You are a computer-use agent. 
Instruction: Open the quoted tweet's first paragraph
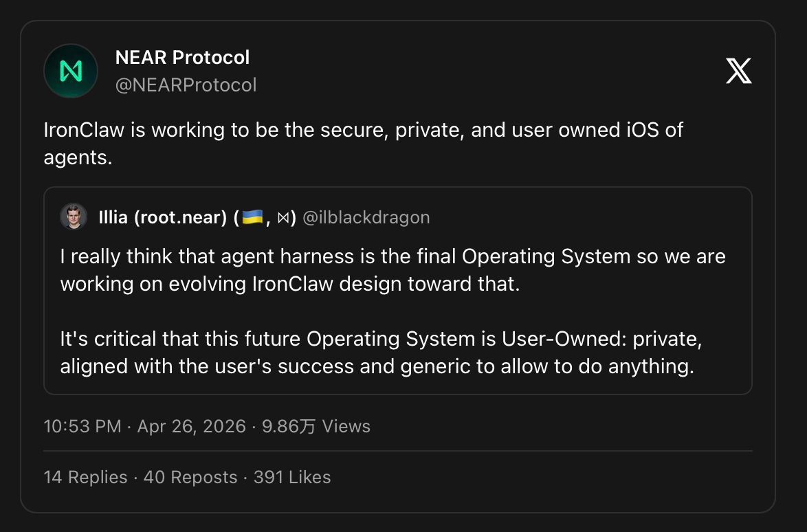tap(393, 270)
